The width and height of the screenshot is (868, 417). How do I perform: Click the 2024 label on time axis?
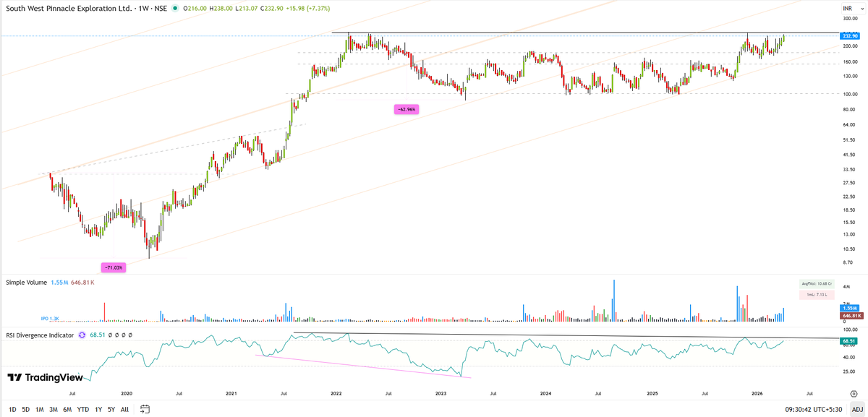545,392
